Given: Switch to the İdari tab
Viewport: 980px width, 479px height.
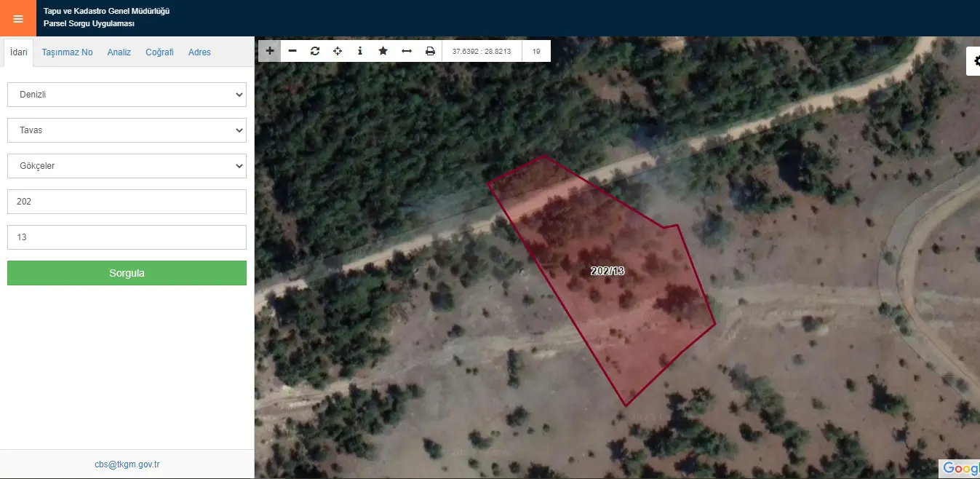Looking at the screenshot, I should [19, 52].
